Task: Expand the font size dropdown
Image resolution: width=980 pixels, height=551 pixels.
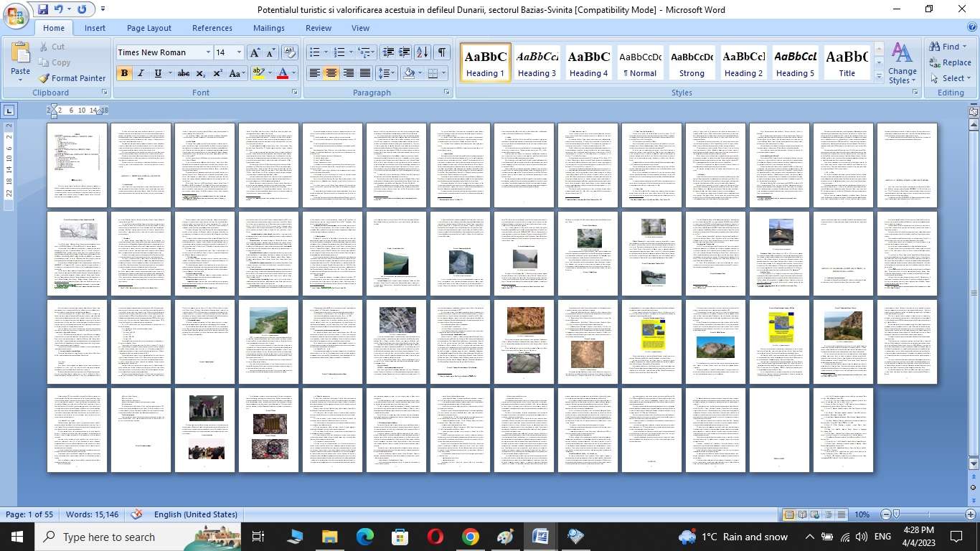Action: coord(239,52)
